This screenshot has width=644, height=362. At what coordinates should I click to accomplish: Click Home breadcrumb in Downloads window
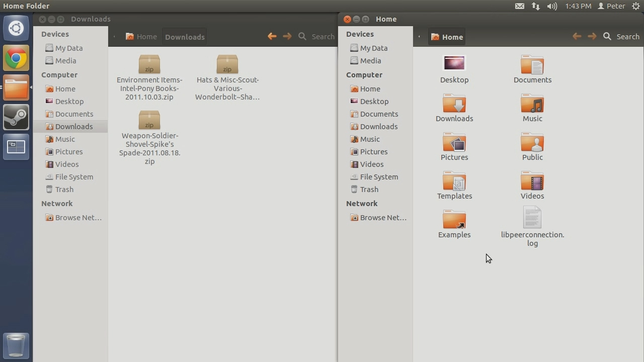point(141,37)
